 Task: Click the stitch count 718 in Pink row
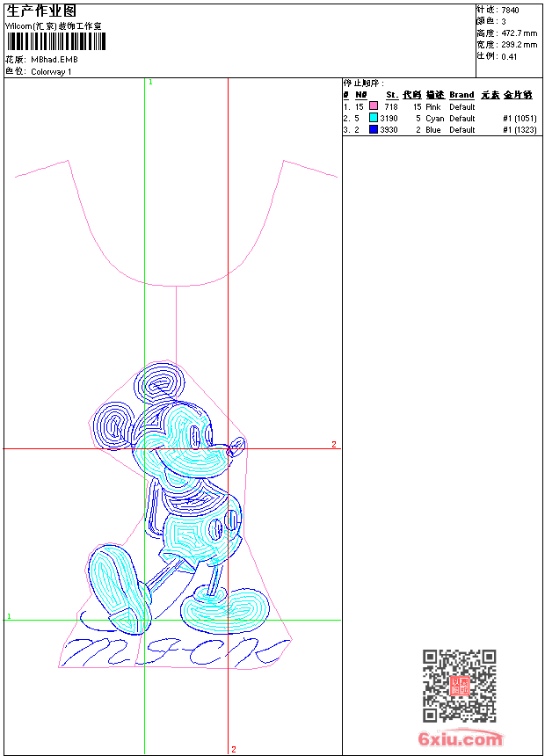pos(391,107)
